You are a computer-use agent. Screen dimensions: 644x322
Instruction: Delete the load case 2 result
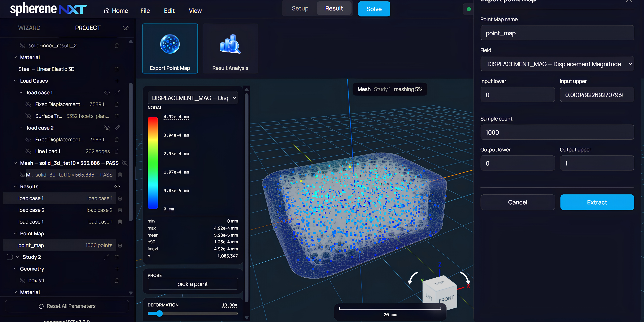coord(120,210)
